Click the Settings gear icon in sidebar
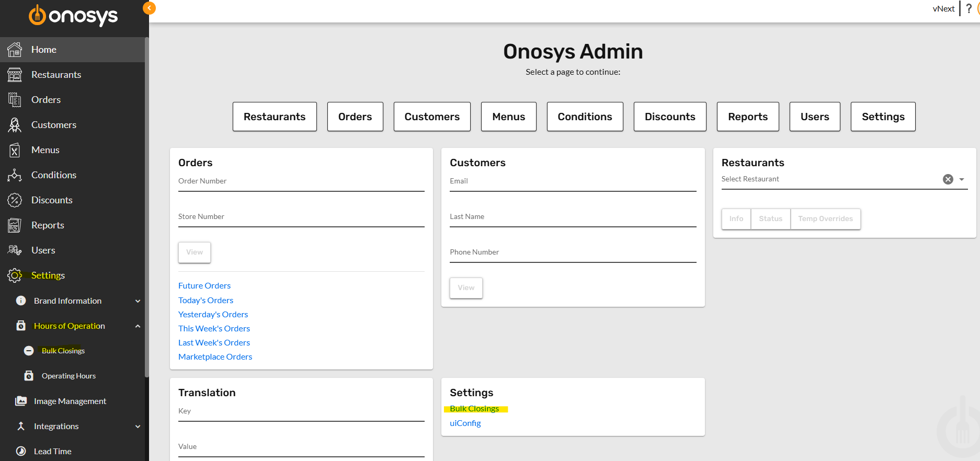This screenshot has height=461, width=980. coord(15,275)
